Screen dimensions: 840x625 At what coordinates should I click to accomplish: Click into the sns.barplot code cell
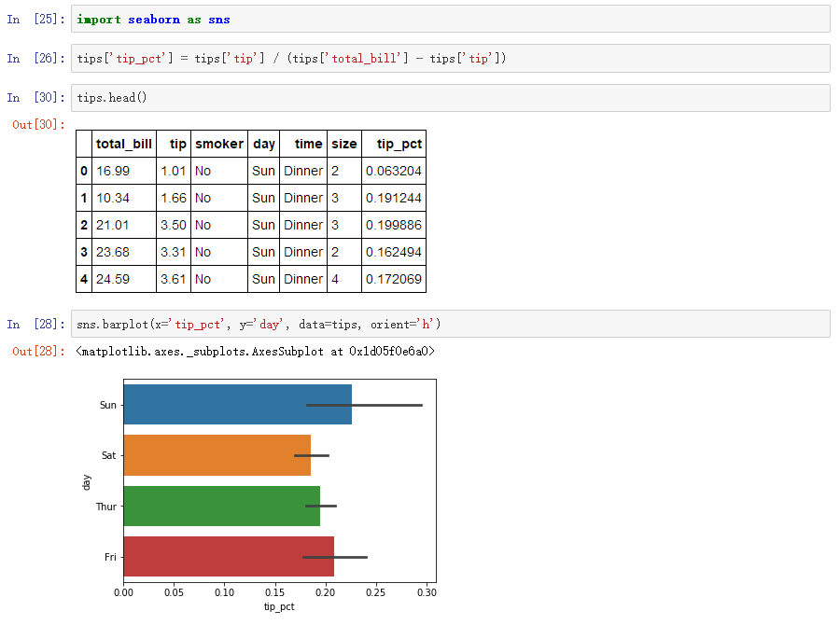(448, 324)
